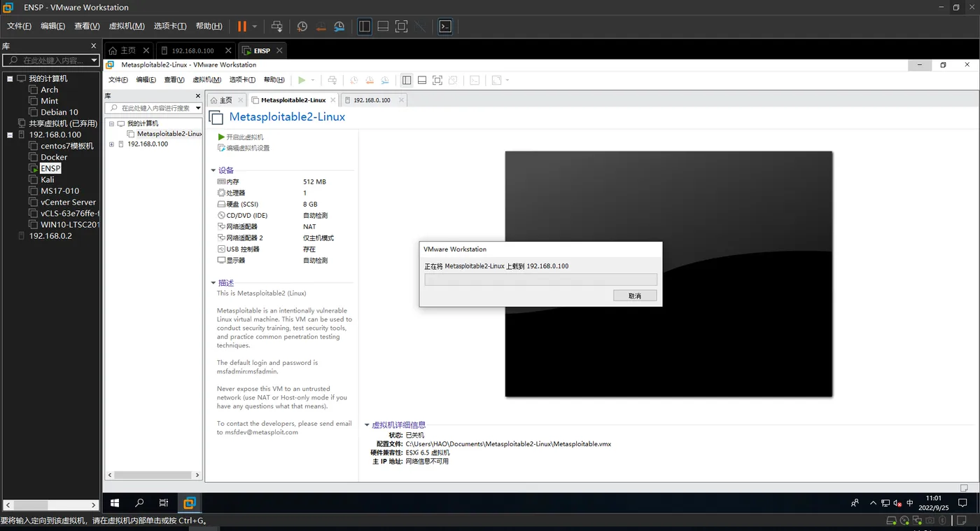Toggle the inner window thumbnail bar button
The image size is (980, 531).
[x=422, y=80]
